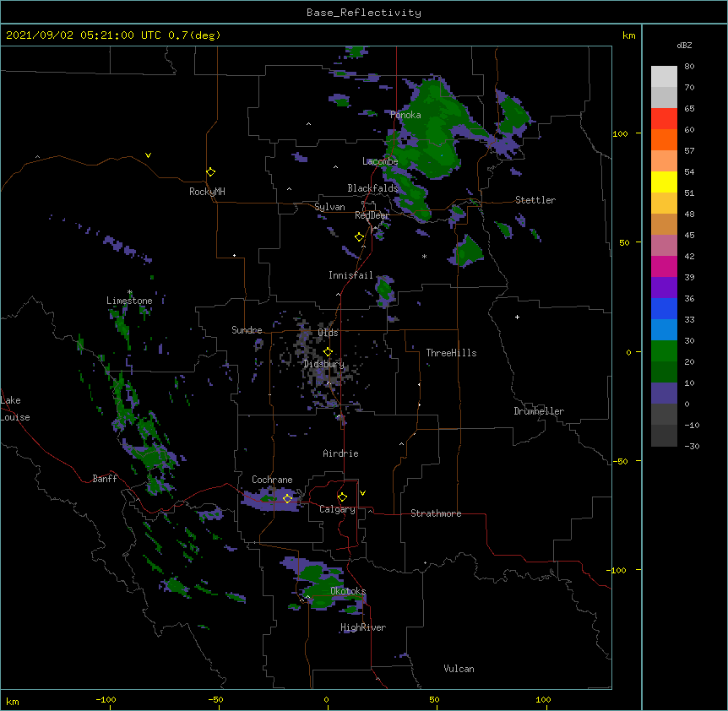Click the Banff label

[x=105, y=479]
